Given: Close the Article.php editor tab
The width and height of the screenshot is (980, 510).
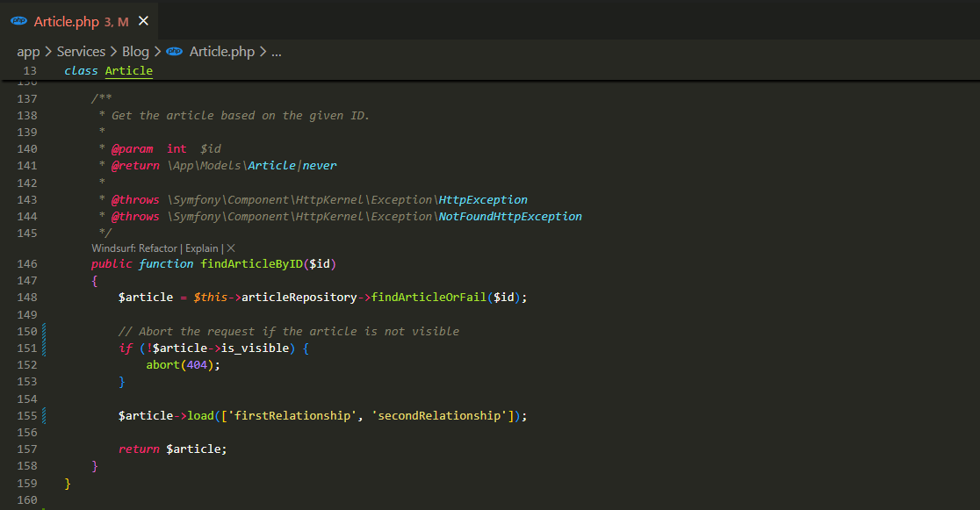Looking at the screenshot, I should tap(143, 21).
